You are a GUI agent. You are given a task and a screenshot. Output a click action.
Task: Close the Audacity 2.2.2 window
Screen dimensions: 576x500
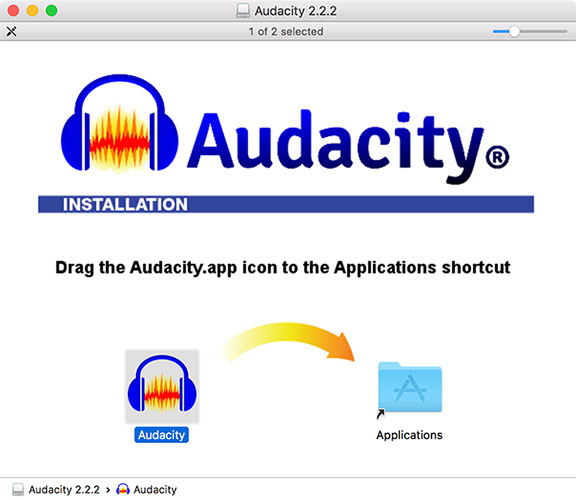tap(13, 10)
